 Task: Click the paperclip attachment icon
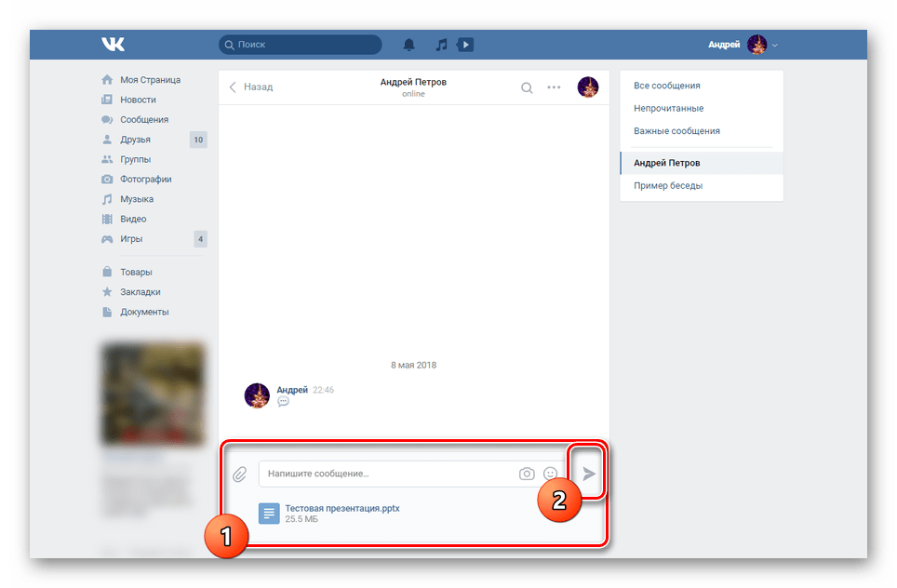tap(240, 474)
